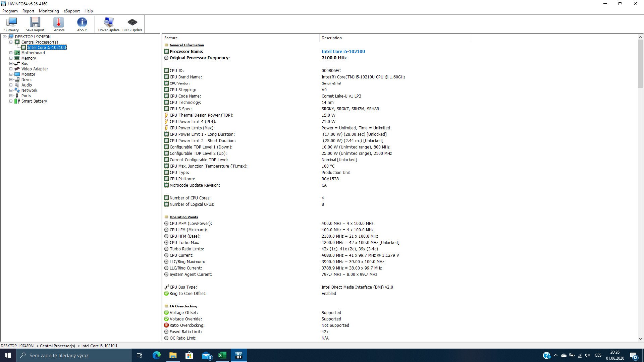Open the Summary toolbar icon

coord(11,24)
